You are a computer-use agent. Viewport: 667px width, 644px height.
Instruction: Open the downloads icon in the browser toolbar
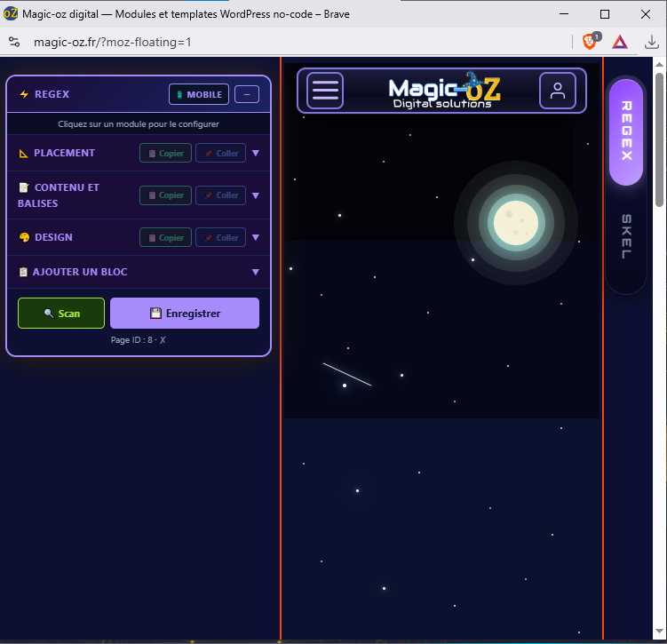click(651, 42)
